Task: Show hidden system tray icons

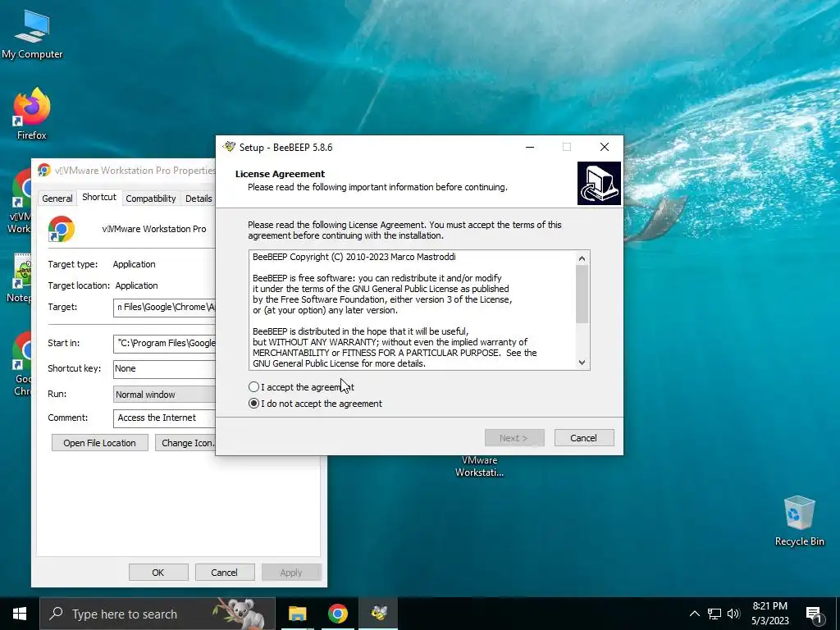Action: [x=694, y=614]
